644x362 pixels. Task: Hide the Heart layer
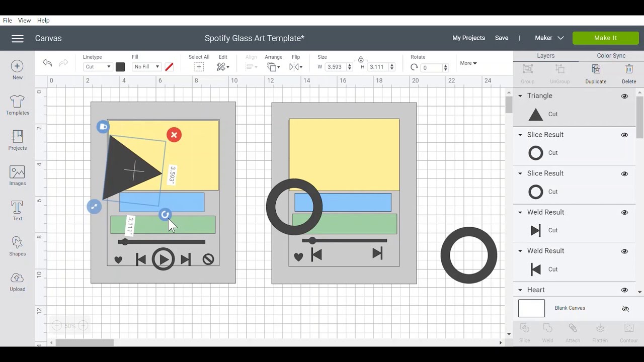624,290
